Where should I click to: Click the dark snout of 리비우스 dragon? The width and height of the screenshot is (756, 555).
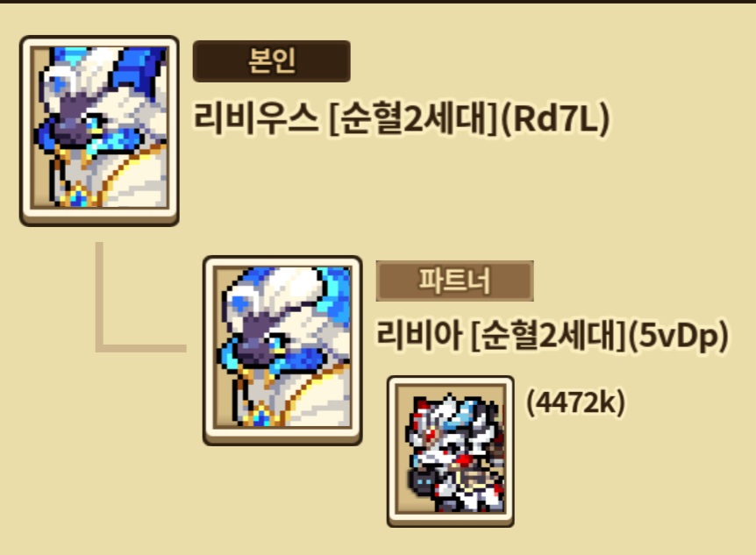pos(70,125)
